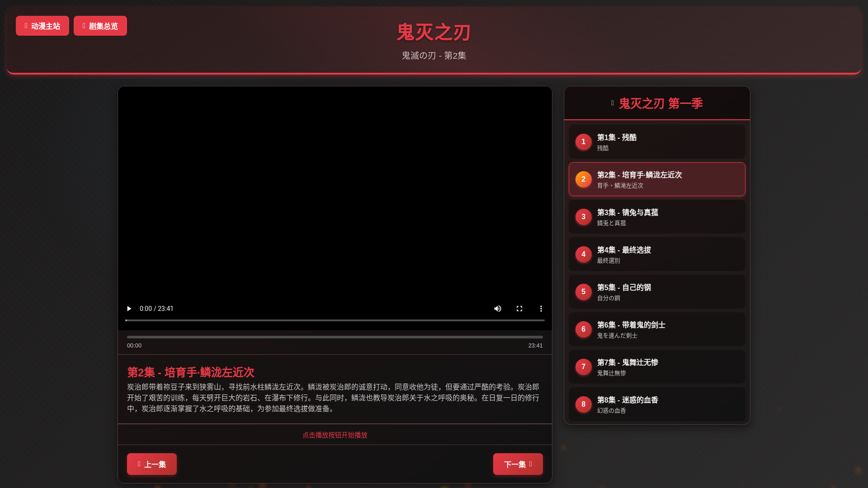Open the 动漫主站 home button

coord(42,26)
